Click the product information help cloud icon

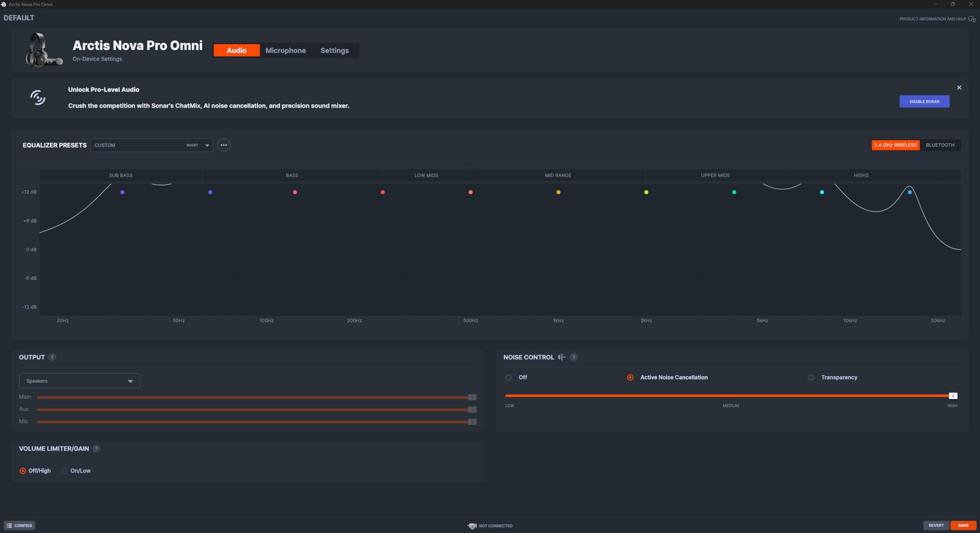coord(972,19)
